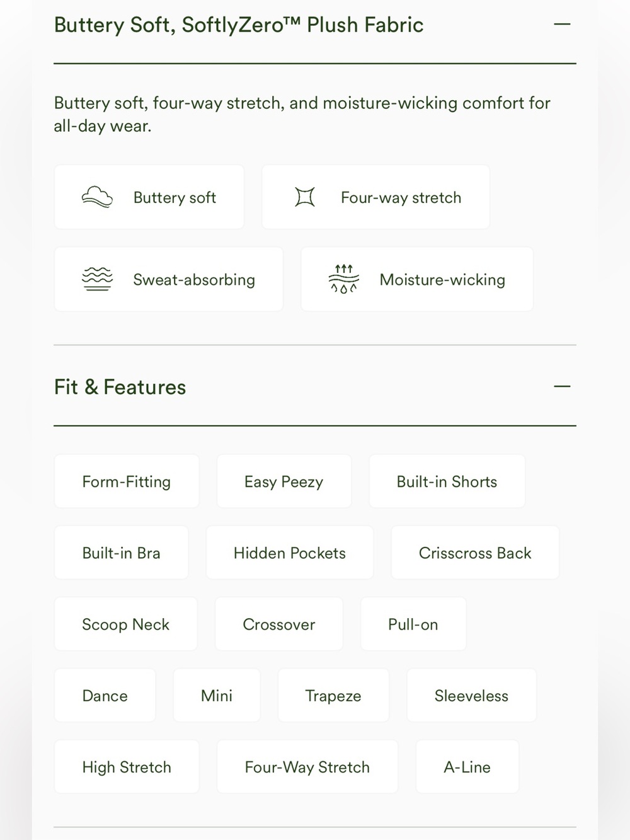Image resolution: width=630 pixels, height=840 pixels.
Task: Click the Buttery soft cloud icon
Action: click(x=97, y=197)
